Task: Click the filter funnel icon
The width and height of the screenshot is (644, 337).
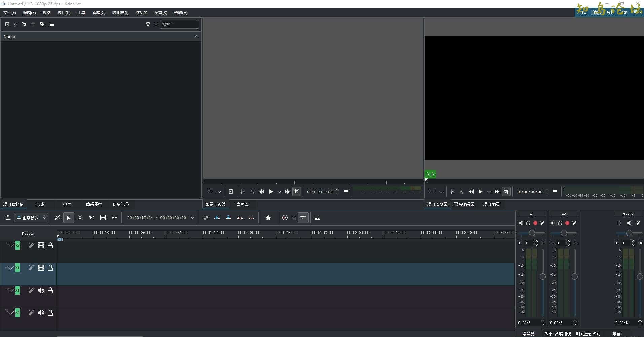Action: 148,24
